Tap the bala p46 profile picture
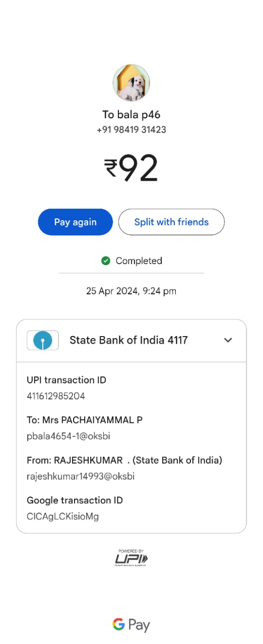The image size is (263, 644). (x=131, y=83)
